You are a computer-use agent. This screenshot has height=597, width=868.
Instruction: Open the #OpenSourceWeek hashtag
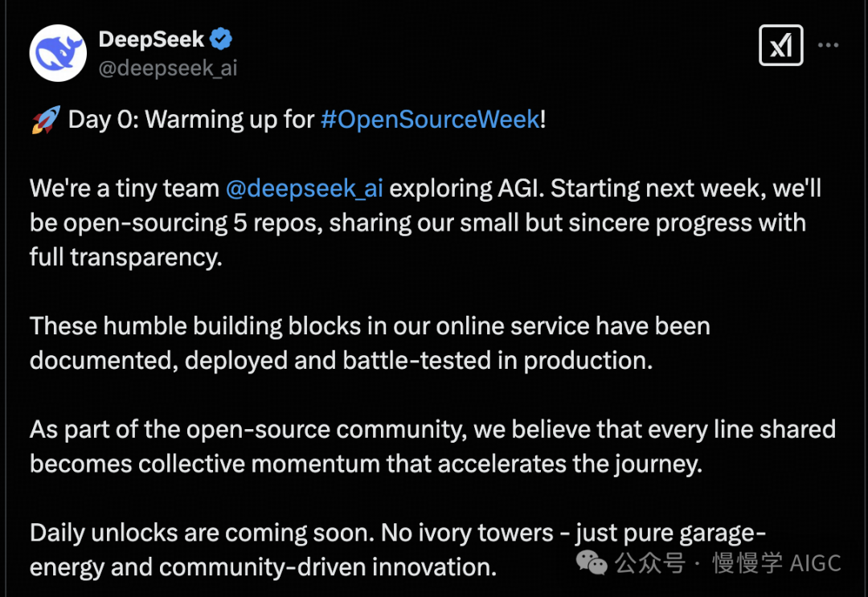click(x=430, y=120)
